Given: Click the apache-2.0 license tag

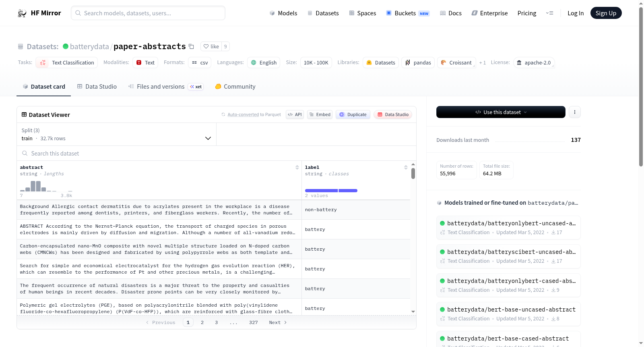Looking at the screenshot, I should click(x=534, y=62).
